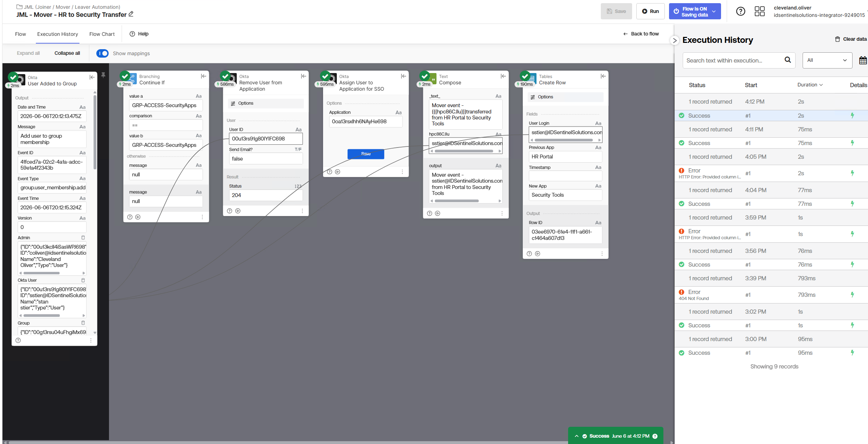Click the Application field in Assign User card
Viewport: 868px width, 444px height.
coord(366,122)
